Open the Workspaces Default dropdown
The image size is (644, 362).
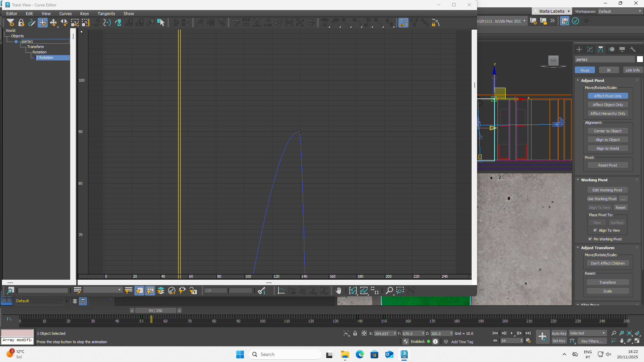click(x=620, y=11)
